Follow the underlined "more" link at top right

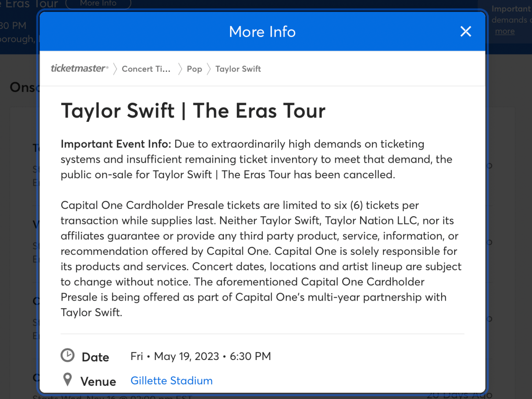point(505,31)
